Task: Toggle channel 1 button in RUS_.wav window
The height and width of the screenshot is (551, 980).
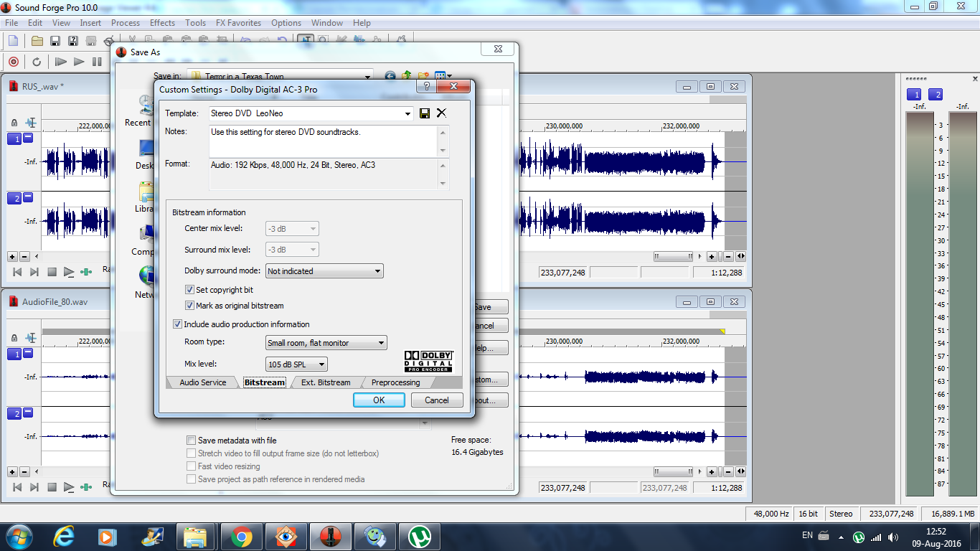Action: (14, 138)
